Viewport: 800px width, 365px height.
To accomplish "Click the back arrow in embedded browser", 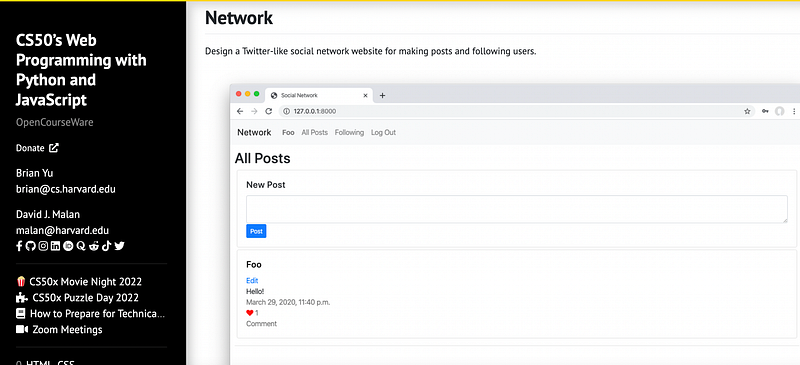I will point(240,111).
